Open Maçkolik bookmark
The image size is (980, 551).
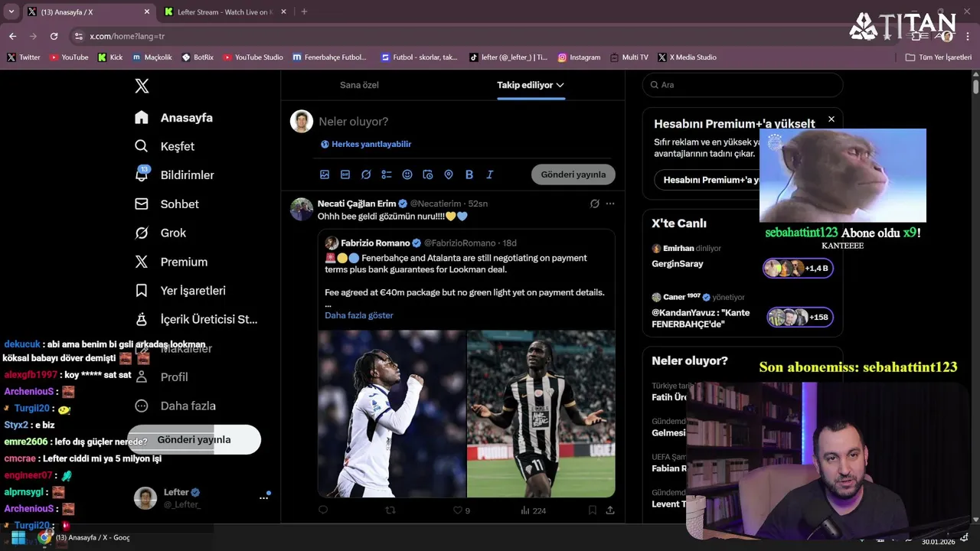[x=152, y=57]
